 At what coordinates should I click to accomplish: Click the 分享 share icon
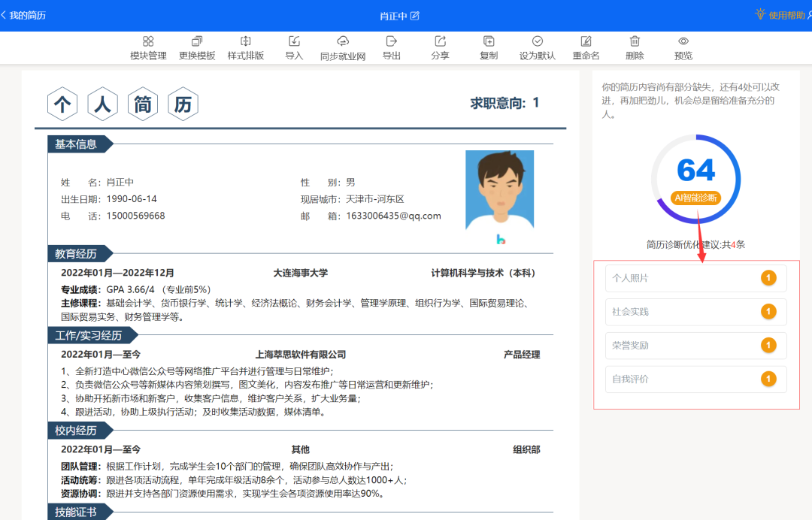[x=440, y=42]
